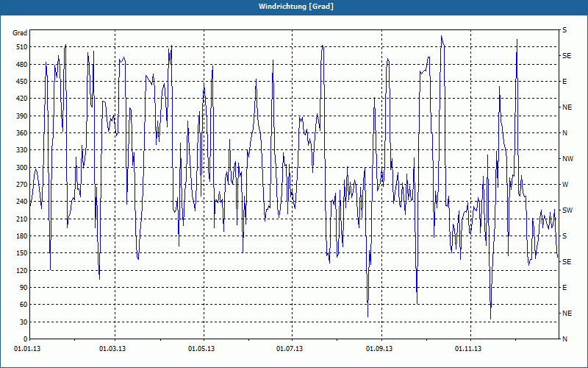
Task: Click the topmost S compass label
Action: (x=564, y=30)
